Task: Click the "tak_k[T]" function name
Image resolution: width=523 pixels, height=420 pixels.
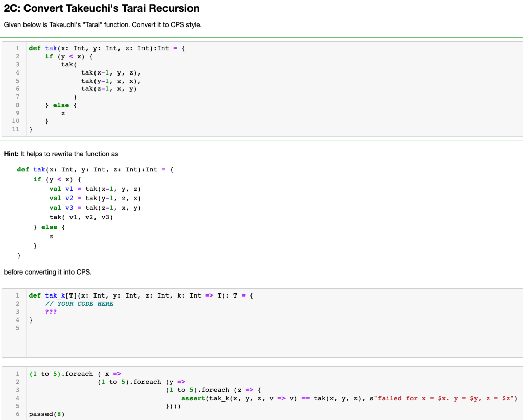Action: point(56,295)
